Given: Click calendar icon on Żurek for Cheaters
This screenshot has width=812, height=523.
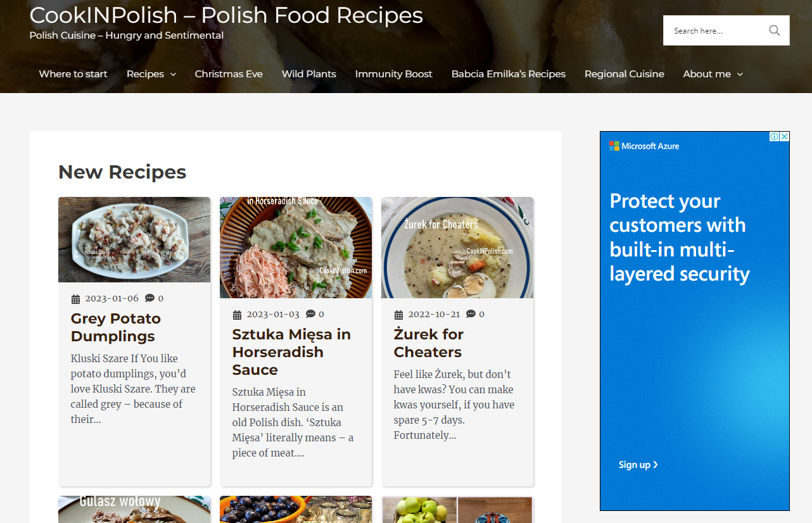Looking at the screenshot, I should click(x=398, y=315).
